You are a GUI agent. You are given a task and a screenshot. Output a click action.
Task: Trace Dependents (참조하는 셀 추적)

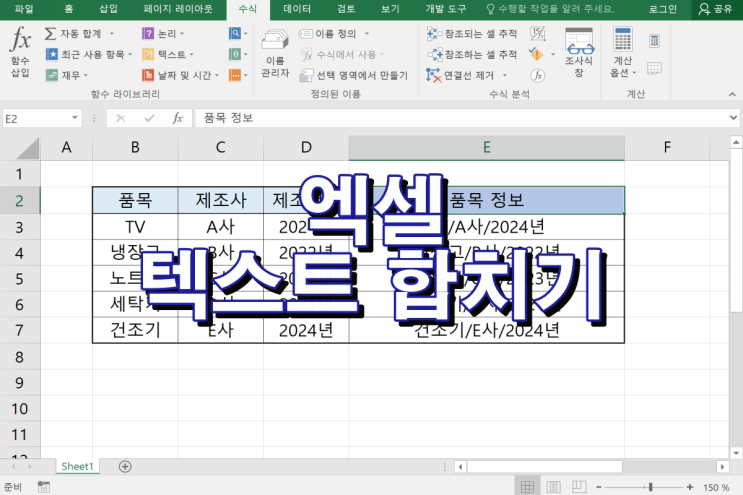point(472,54)
